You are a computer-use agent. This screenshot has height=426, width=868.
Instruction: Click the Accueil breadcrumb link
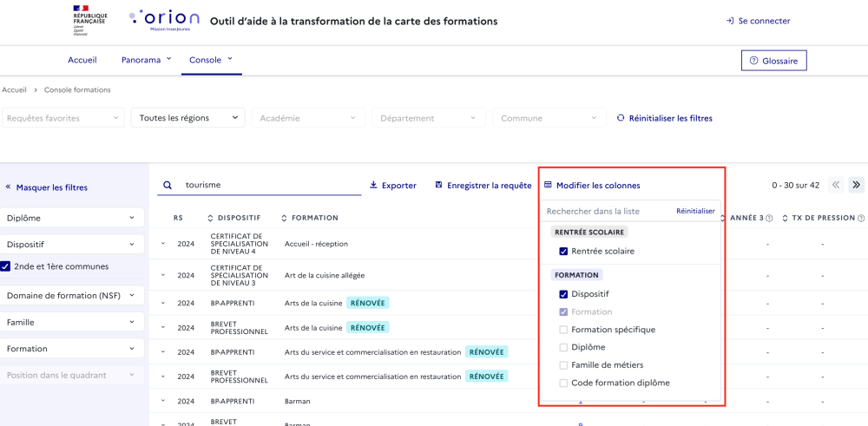pyautogui.click(x=15, y=89)
